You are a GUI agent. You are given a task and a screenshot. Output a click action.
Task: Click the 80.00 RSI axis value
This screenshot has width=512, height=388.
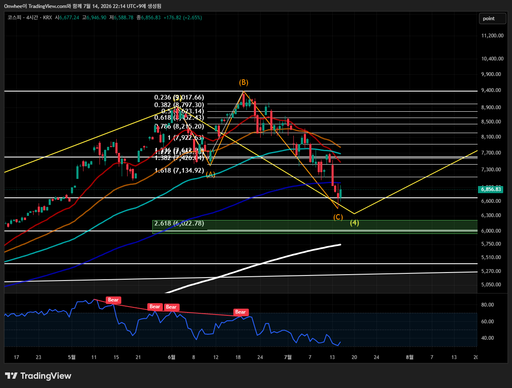[x=487, y=305]
